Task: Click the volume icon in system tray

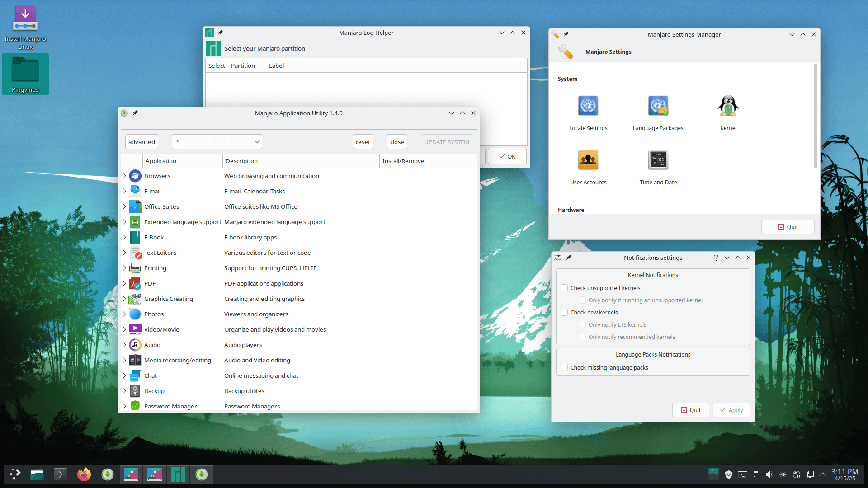Action: coord(769,474)
